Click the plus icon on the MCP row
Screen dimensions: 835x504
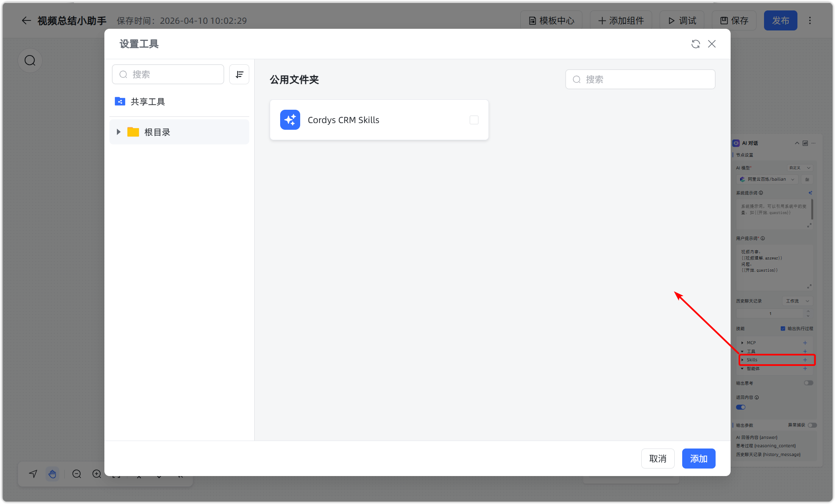coord(805,343)
